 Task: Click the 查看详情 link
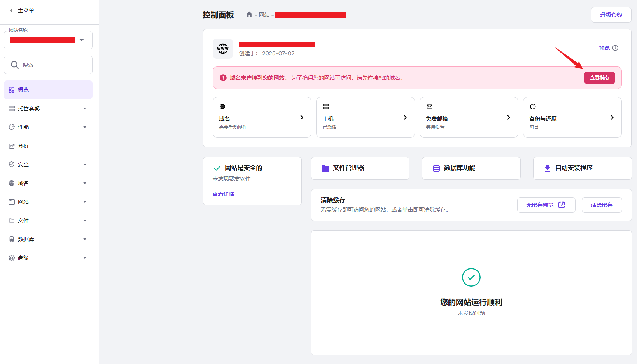[223, 194]
